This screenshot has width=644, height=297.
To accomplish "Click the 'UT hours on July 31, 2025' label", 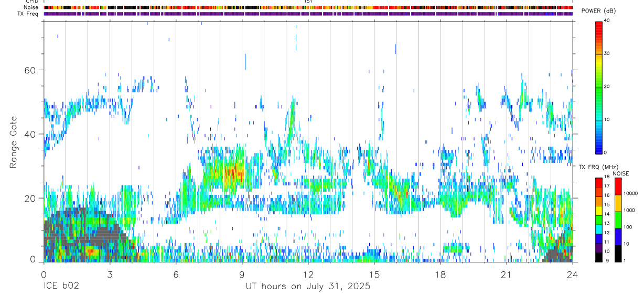I will click(308, 287).
